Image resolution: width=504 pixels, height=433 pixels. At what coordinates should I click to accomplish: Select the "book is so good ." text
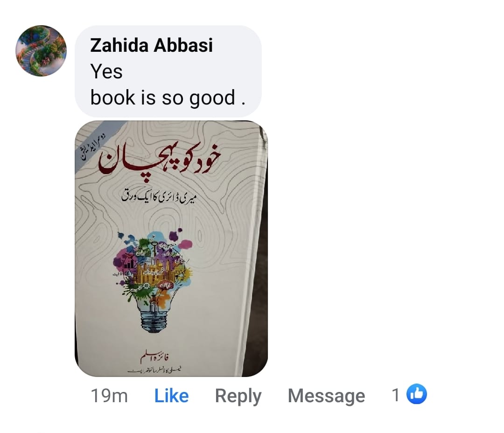[x=168, y=98]
